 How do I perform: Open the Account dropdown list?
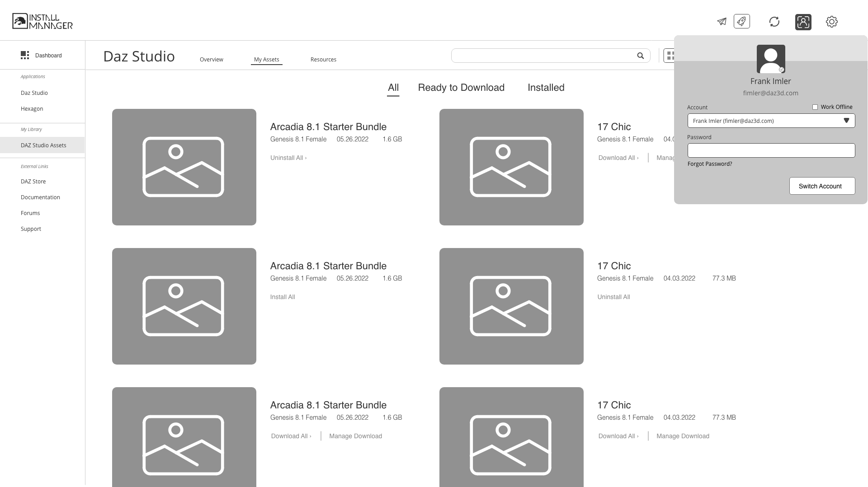pos(771,121)
